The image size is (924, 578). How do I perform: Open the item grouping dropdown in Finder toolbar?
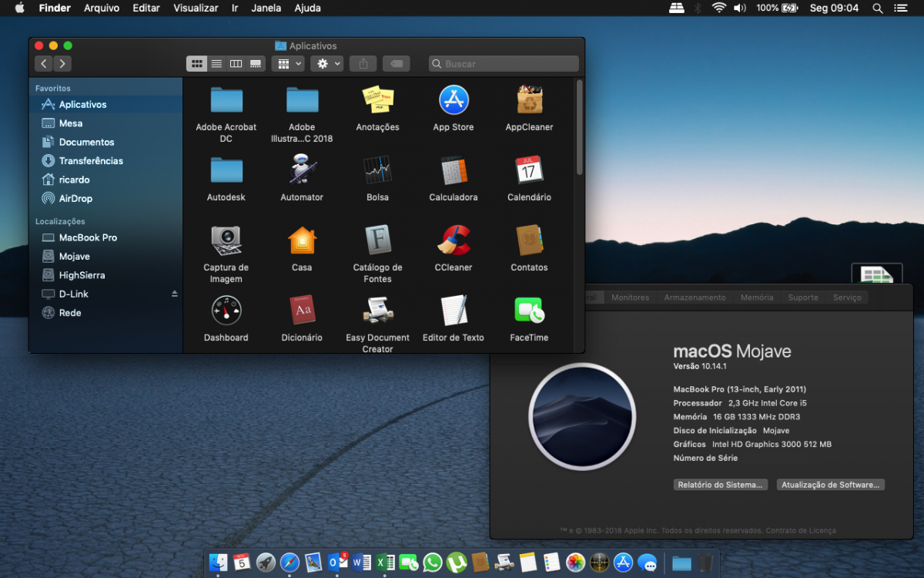(288, 64)
